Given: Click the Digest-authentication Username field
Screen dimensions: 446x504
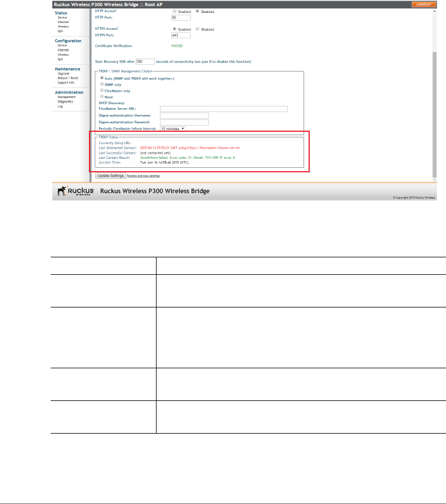Looking at the screenshot, I should click(184, 115).
